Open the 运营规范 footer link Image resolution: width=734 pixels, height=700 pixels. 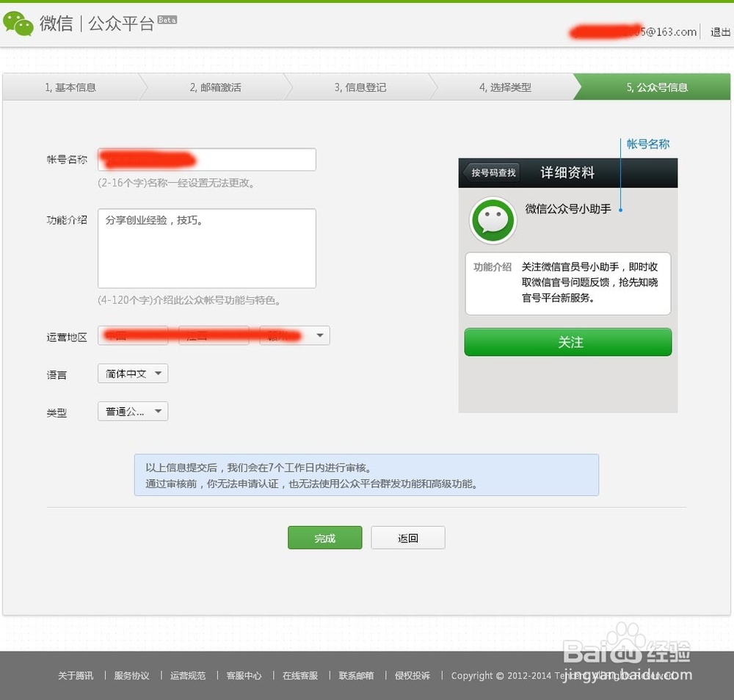tap(188, 675)
